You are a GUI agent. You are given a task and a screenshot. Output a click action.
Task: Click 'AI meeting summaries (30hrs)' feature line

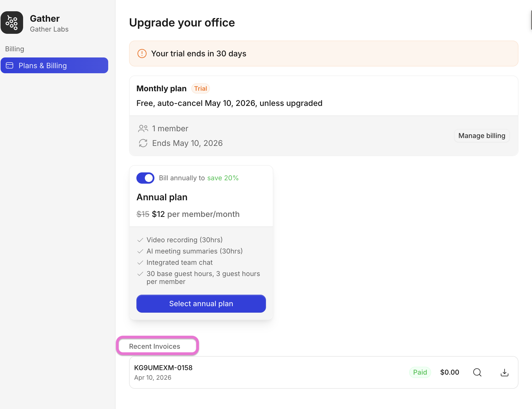pyautogui.click(x=194, y=251)
